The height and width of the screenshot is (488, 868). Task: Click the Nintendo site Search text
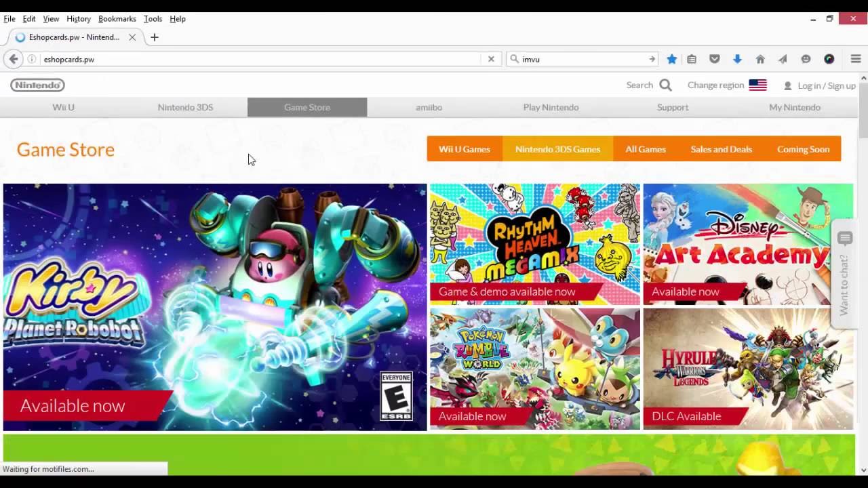point(639,85)
